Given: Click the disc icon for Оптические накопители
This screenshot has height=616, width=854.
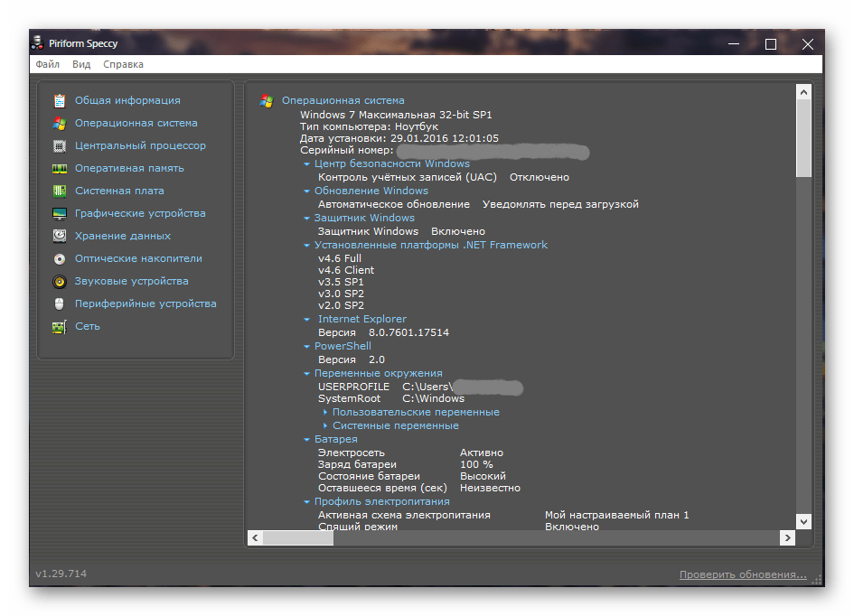Looking at the screenshot, I should coord(60,259).
